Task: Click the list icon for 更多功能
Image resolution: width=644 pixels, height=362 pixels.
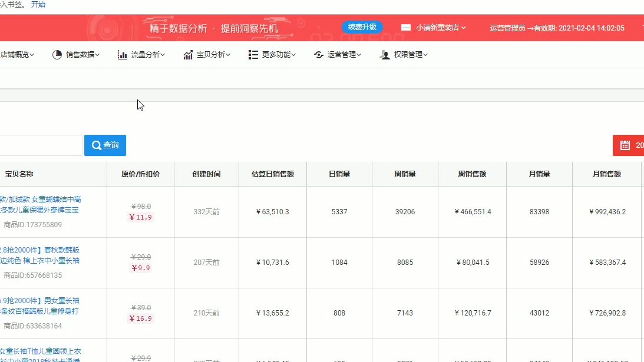Action: point(253,55)
